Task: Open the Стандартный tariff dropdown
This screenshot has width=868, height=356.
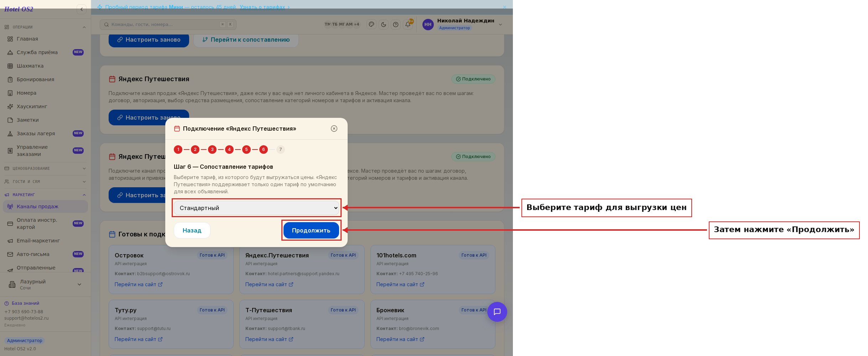Action: coord(256,208)
